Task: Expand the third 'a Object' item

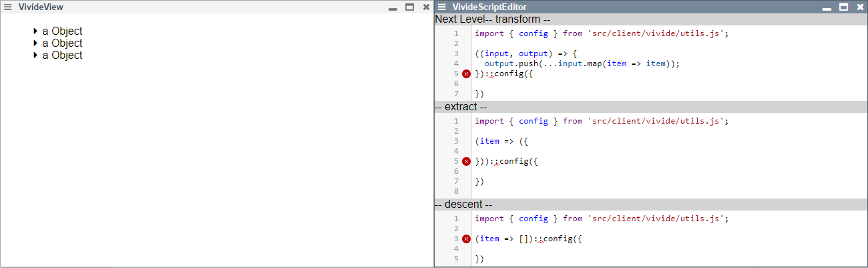Action: point(35,55)
